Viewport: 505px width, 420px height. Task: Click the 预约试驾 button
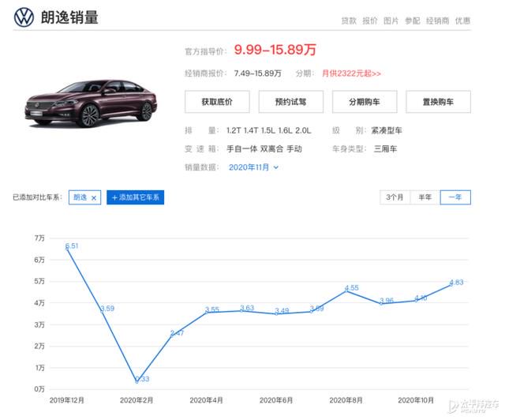291,102
